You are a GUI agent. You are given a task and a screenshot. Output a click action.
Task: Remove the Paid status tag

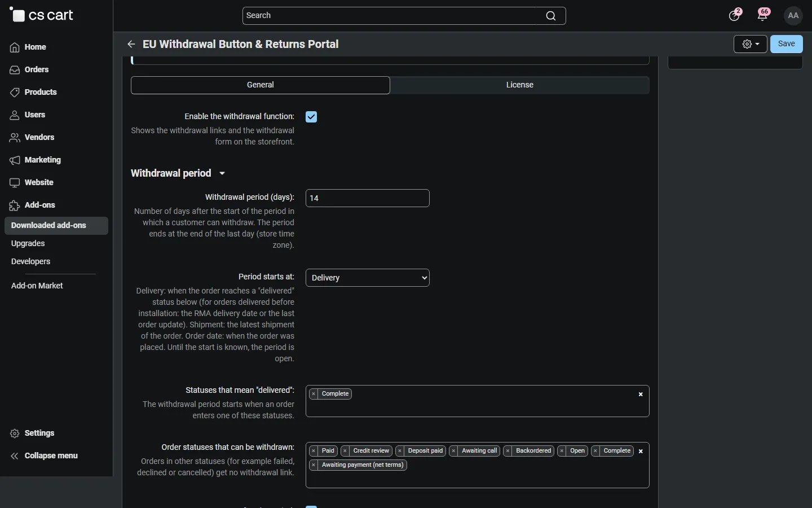[314, 451]
